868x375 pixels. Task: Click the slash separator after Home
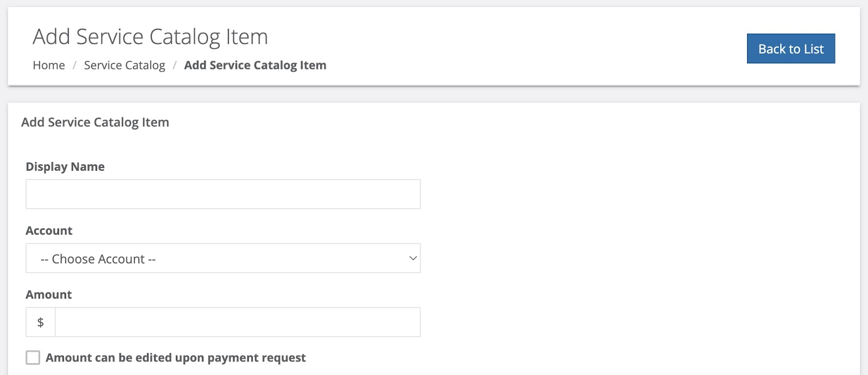point(74,66)
